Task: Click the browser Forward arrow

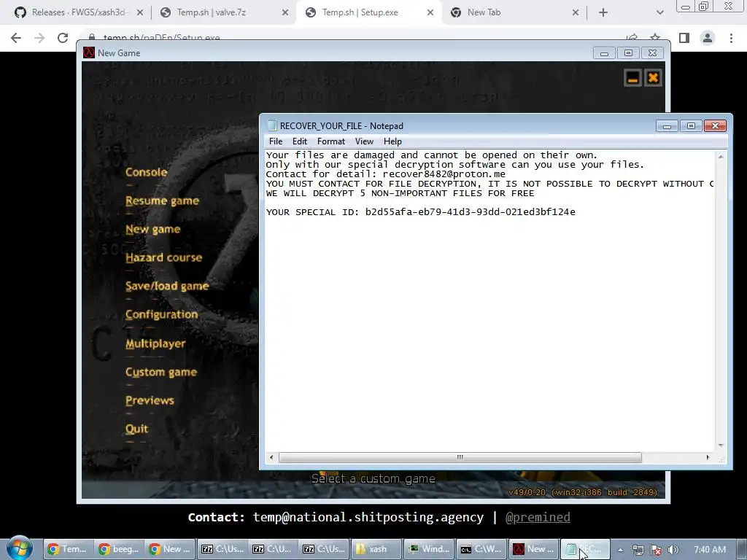Action: pos(39,38)
